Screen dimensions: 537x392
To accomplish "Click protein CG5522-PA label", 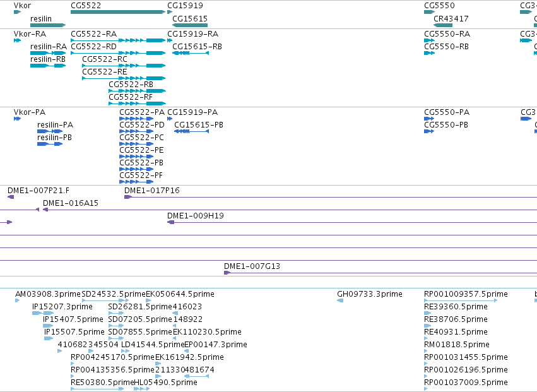I will (x=142, y=112).
